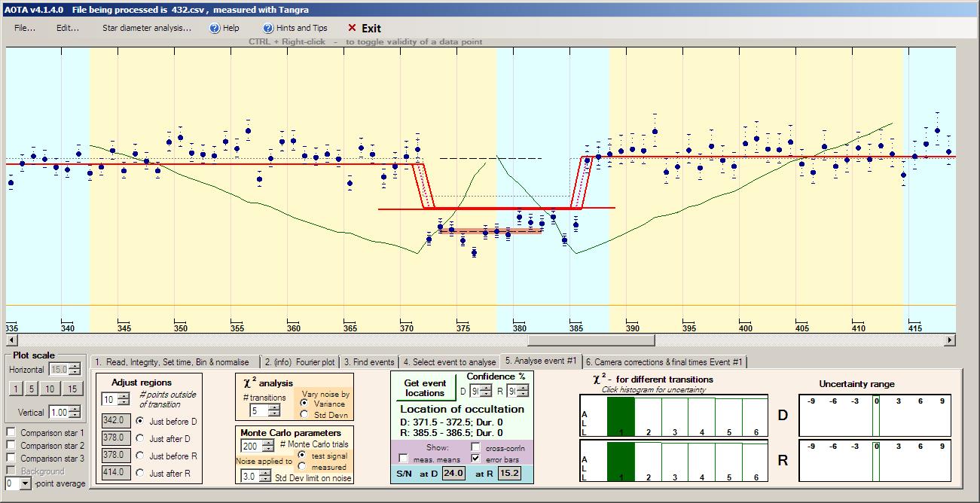The width and height of the screenshot is (980, 503).
Task: Click R histogram bar for 1 transition
Action: tap(621, 462)
